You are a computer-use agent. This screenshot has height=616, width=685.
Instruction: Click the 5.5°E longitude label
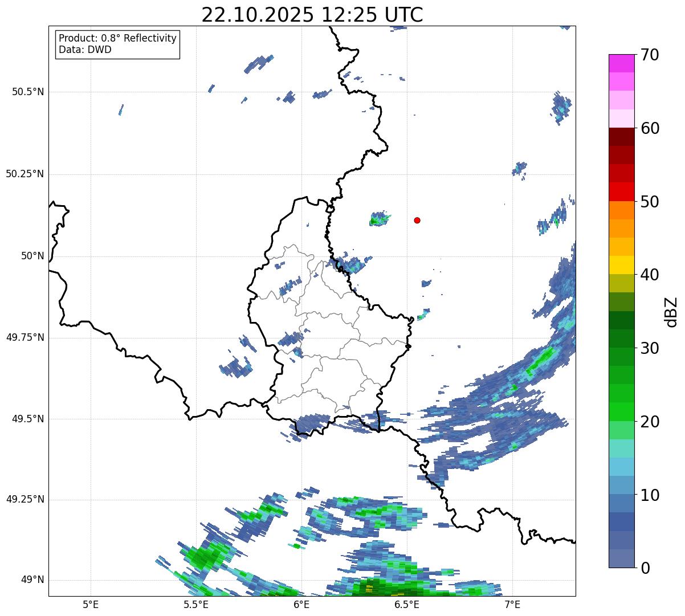coord(196,604)
